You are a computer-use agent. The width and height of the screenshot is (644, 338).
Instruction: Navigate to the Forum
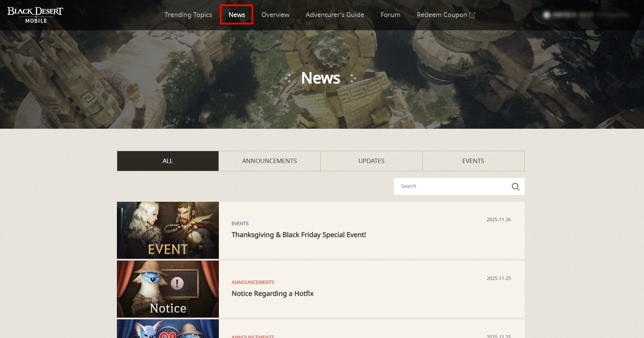click(390, 15)
